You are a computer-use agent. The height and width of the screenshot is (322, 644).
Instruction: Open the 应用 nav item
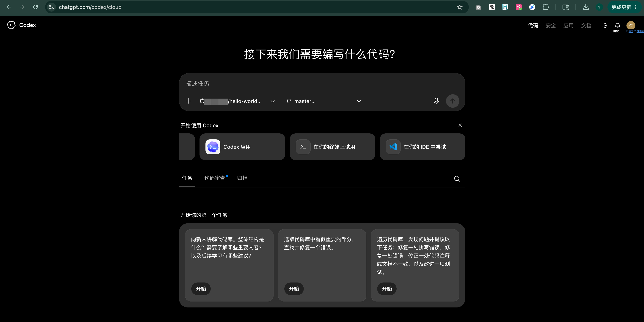click(x=568, y=26)
